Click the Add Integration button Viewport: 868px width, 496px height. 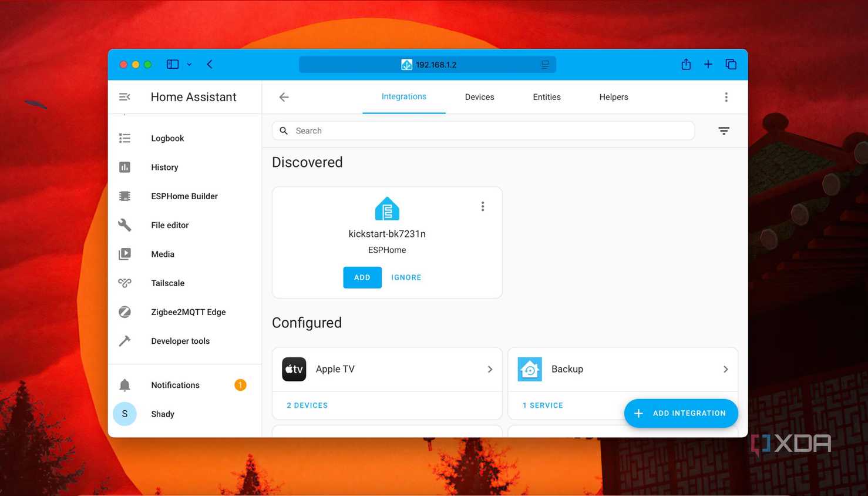coord(681,413)
